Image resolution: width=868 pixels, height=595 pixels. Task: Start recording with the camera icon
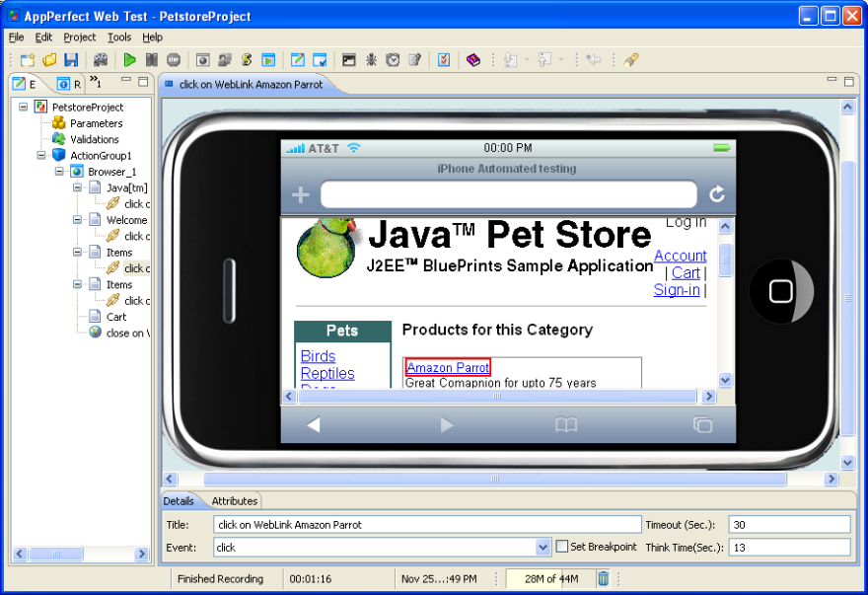click(101, 60)
